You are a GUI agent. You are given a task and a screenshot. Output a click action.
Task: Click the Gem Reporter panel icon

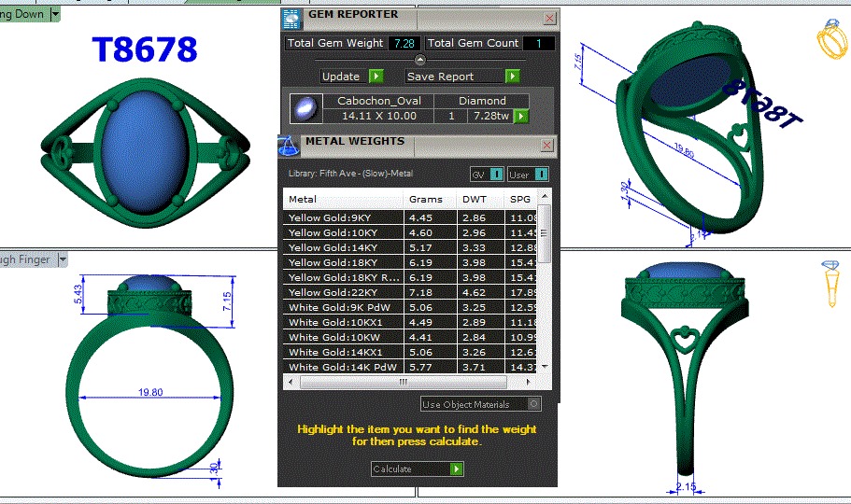click(292, 17)
